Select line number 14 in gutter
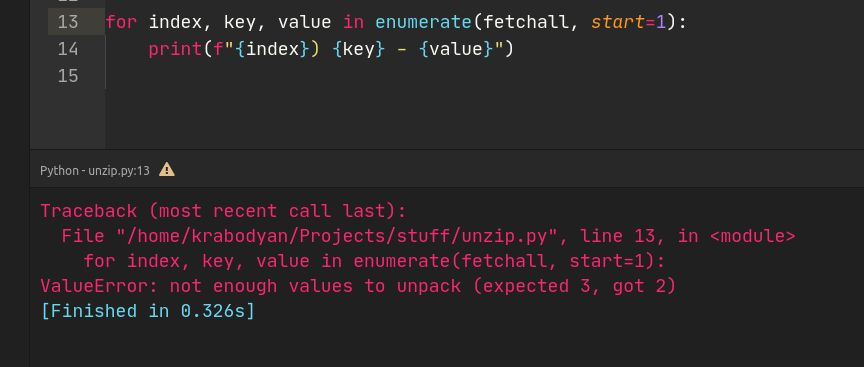 [68, 49]
